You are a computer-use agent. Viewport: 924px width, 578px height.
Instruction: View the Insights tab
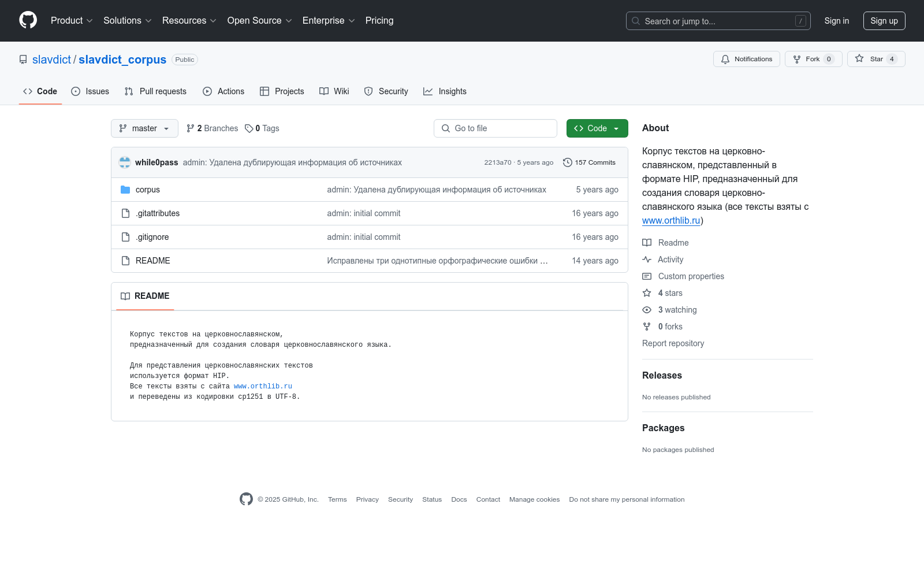click(x=445, y=91)
